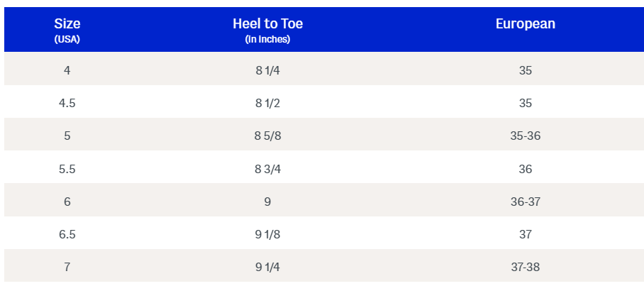This screenshot has height=286, width=644.
Task: Click the USA size 6 cell
Action: coord(67,202)
